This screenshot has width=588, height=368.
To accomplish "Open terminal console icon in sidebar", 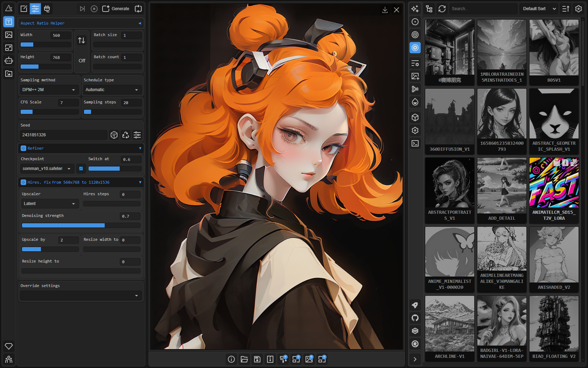I will 415,143.
